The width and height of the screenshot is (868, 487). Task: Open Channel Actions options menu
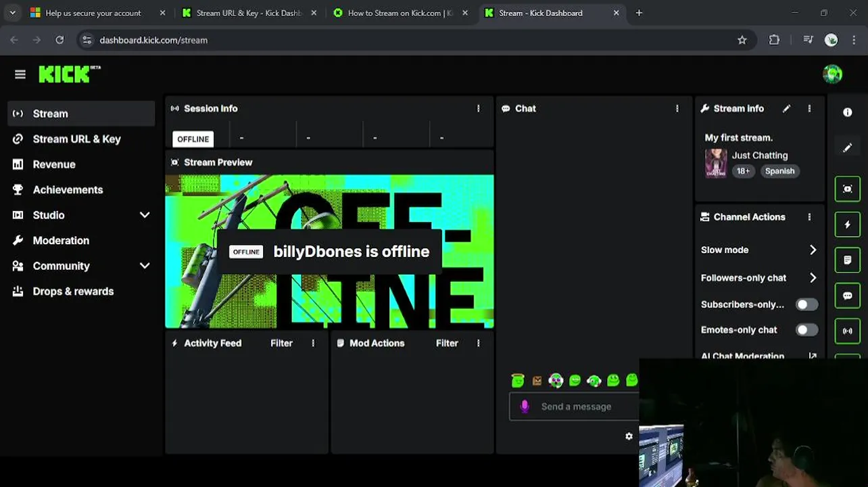(809, 217)
